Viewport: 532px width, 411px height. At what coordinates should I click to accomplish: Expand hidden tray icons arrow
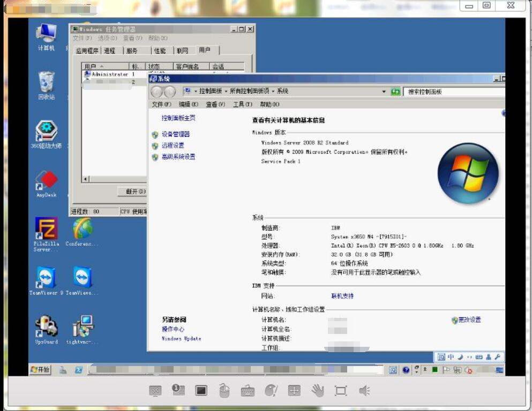(x=425, y=370)
